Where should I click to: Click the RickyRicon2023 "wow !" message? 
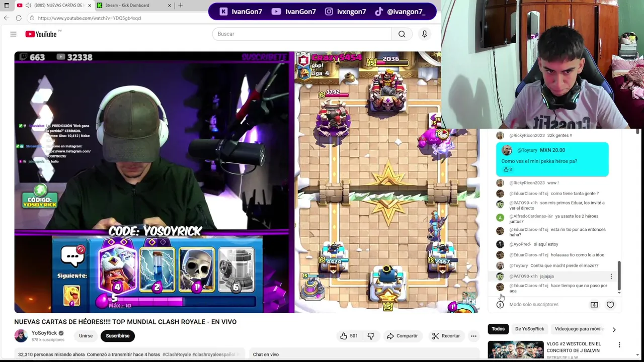pos(553,183)
